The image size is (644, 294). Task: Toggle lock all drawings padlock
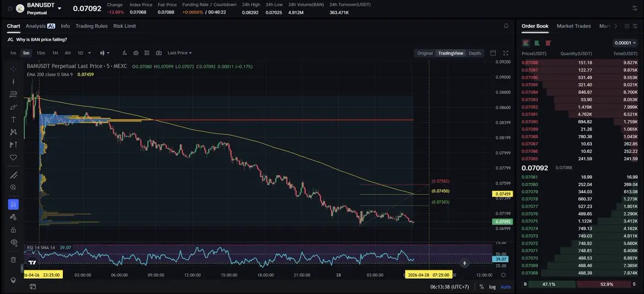point(13,230)
